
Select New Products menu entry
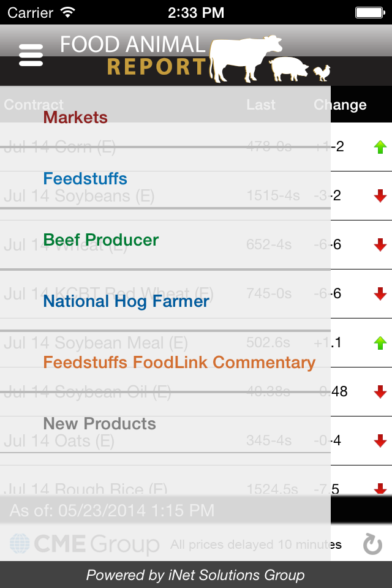(x=99, y=424)
